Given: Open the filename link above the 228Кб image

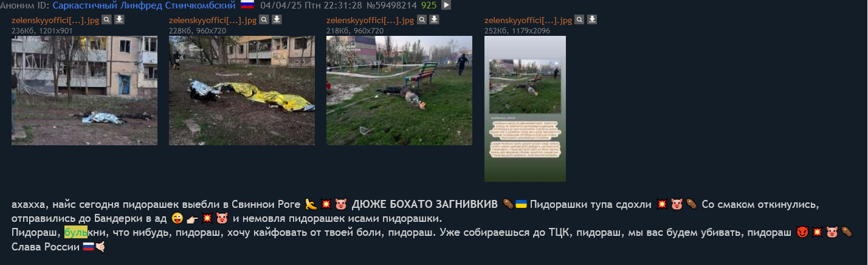Looking at the screenshot, I should click(213, 20).
